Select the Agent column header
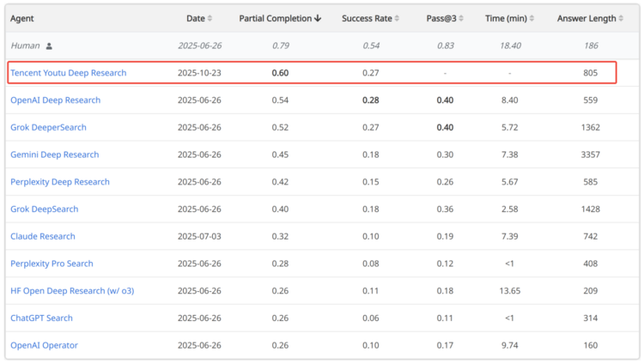The width and height of the screenshot is (644, 364). coord(22,19)
